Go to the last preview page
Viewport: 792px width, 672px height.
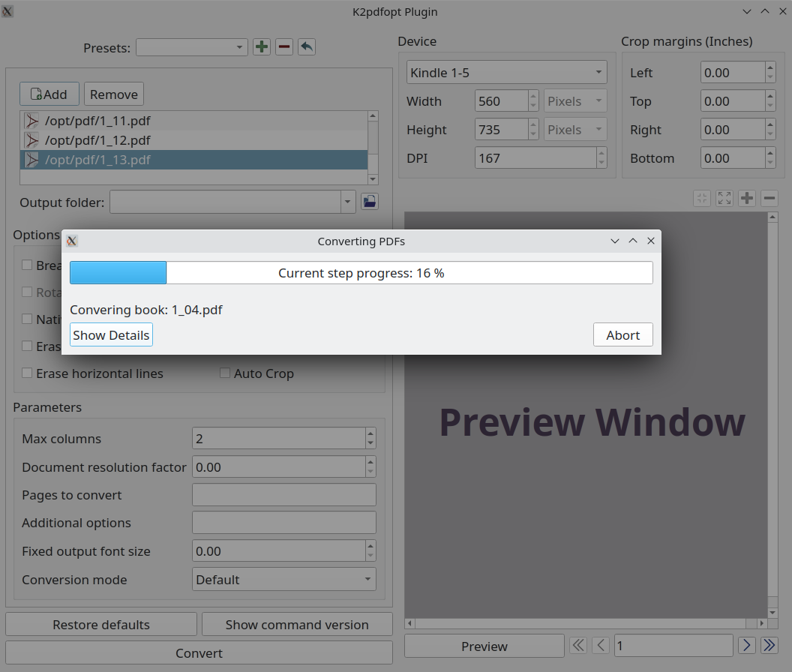(769, 645)
